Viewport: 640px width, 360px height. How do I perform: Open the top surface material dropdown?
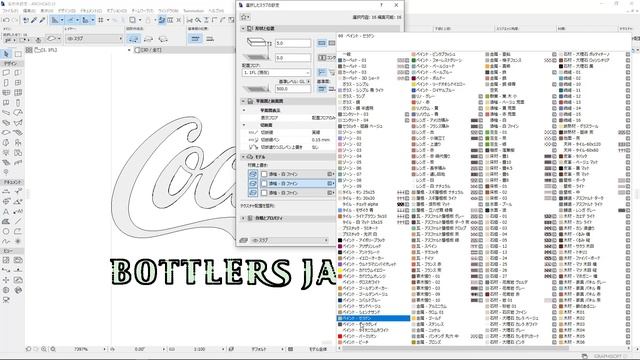(x=298, y=174)
